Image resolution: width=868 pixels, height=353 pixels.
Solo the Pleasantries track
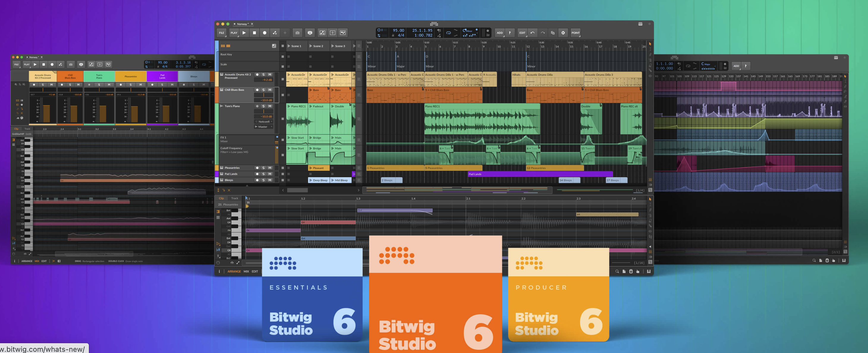coord(263,168)
